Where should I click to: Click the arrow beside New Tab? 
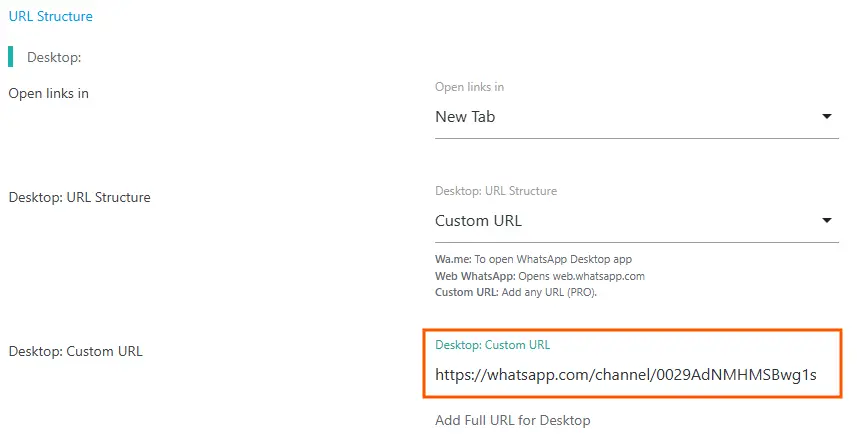pos(827,117)
